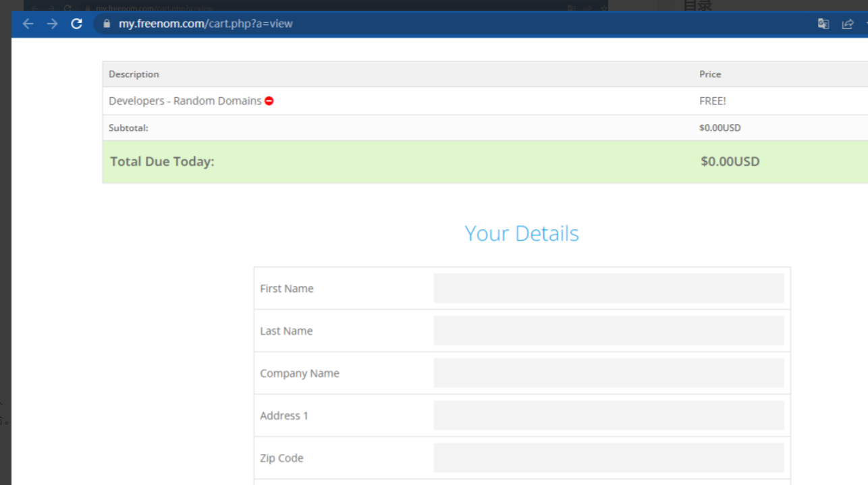Click the subtotal $0.00USD amount
868x485 pixels.
pos(720,127)
